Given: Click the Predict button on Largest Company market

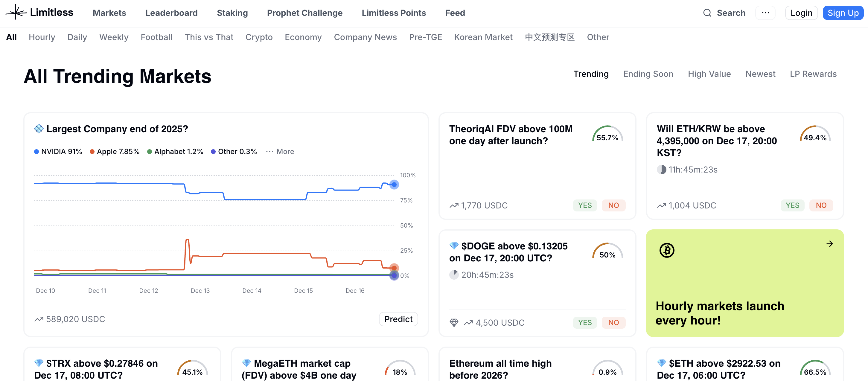Looking at the screenshot, I should [x=398, y=319].
